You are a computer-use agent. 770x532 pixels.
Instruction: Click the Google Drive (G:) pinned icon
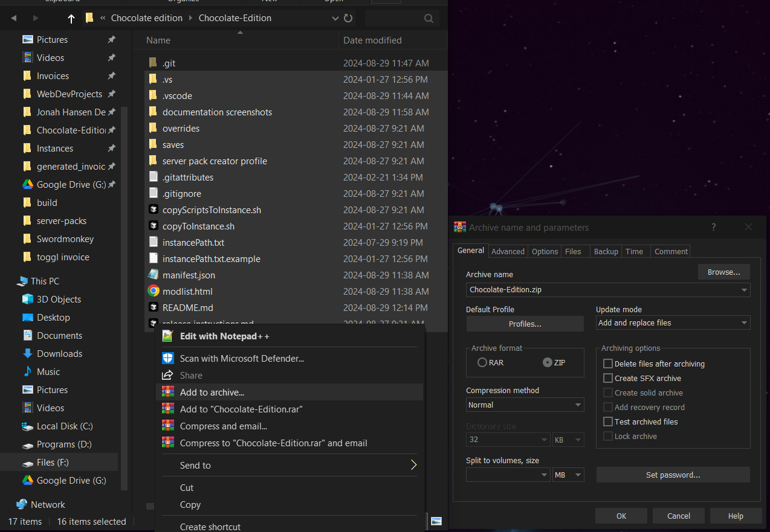(x=27, y=184)
